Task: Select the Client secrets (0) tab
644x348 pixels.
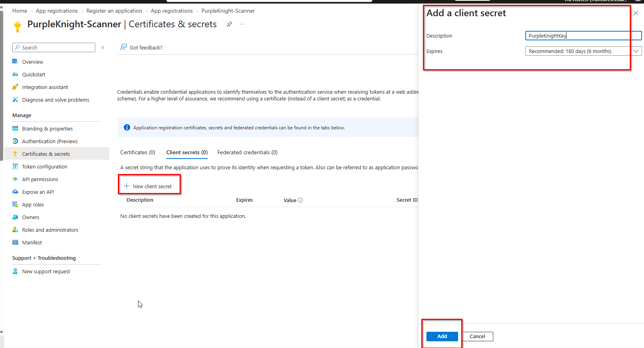Action: (187, 153)
